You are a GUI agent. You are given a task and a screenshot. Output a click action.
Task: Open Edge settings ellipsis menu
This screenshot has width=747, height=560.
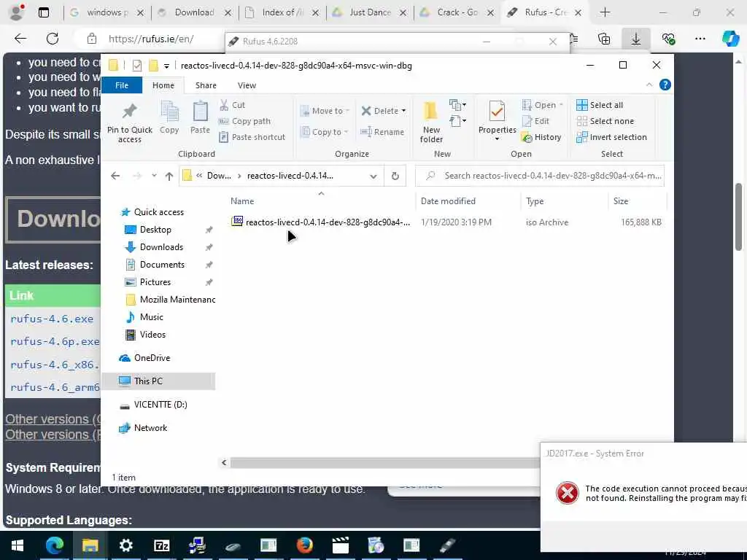tap(700, 39)
